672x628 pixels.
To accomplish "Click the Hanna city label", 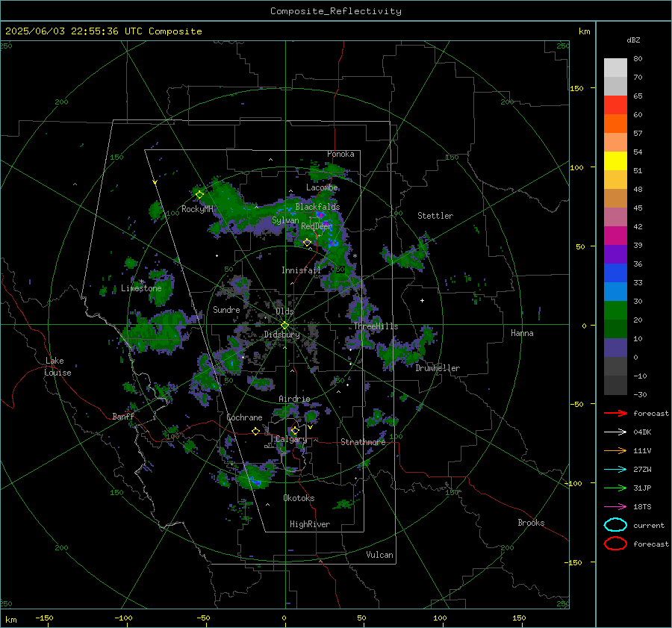I will click(522, 333).
